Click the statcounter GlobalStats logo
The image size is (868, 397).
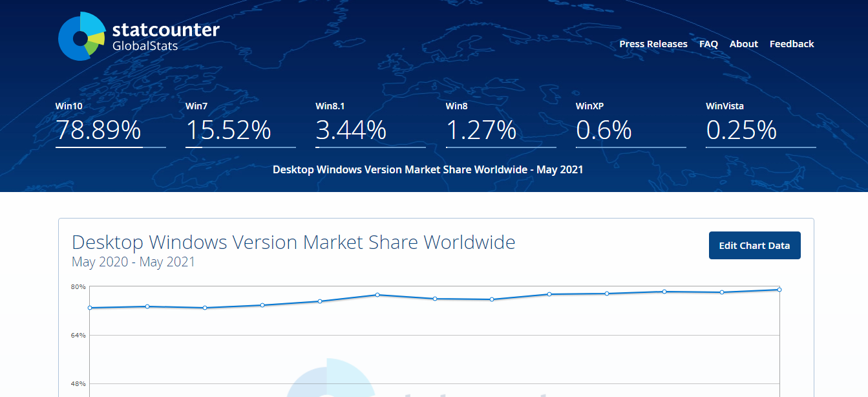click(139, 37)
